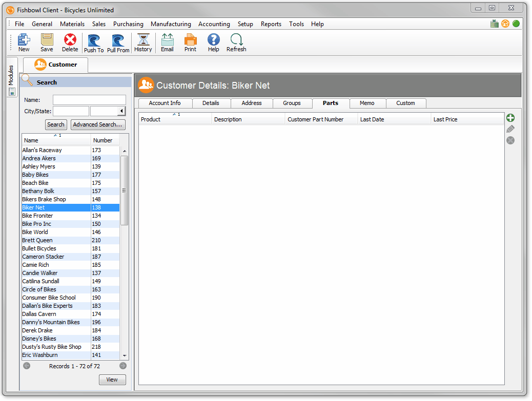Image resolution: width=532 pixels, height=401 pixels.
Task: Select Circle of Bikes customer row
Action: point(71,289)
